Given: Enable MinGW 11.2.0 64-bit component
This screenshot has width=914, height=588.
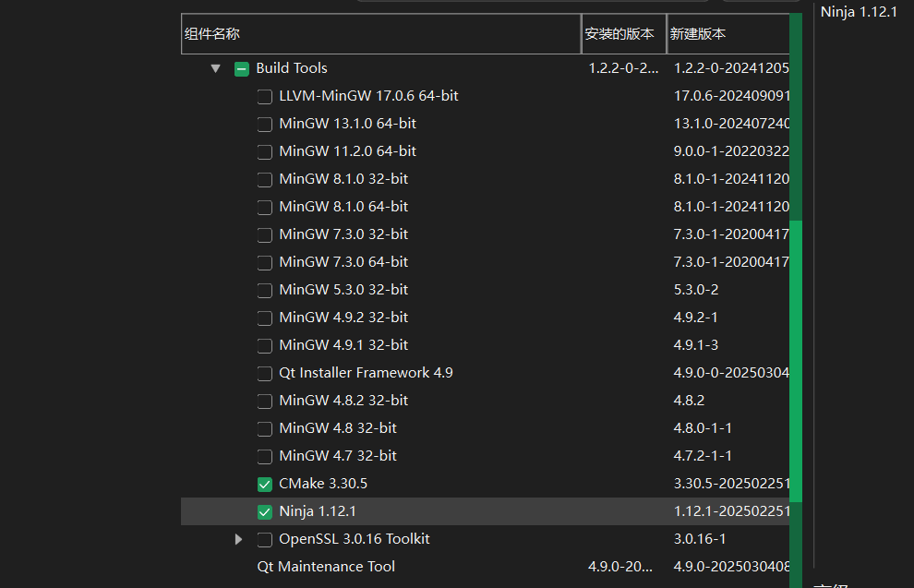Looking at the screenshot, I should click(x=265, y=151).
